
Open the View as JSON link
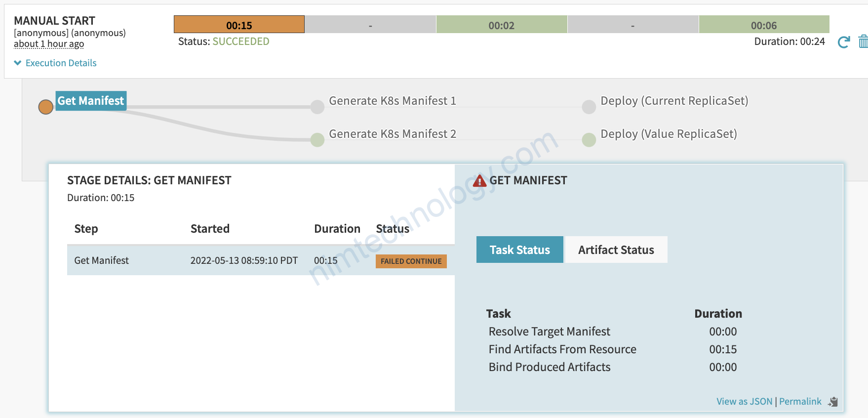(x=744, y=402)
